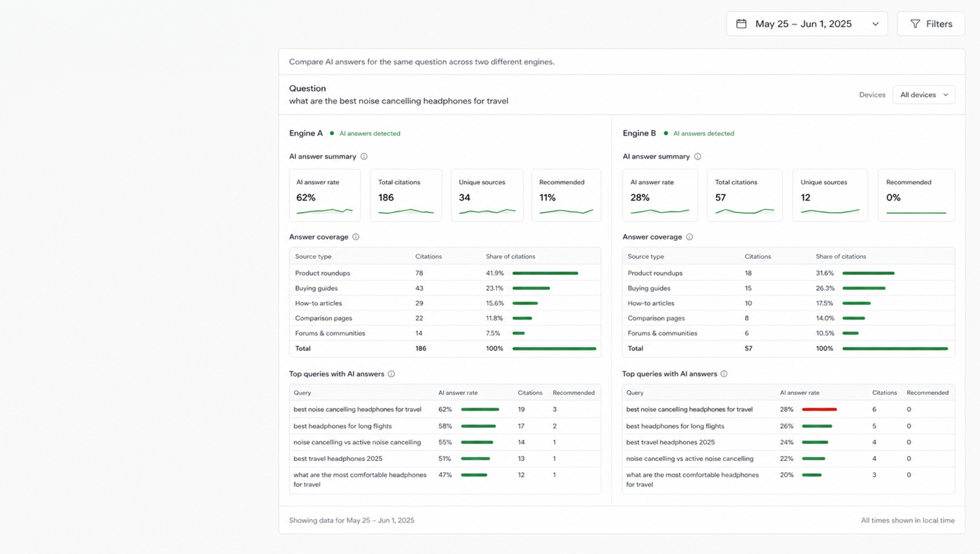
Task: Open the Filters button
Action: pos(931,24)
